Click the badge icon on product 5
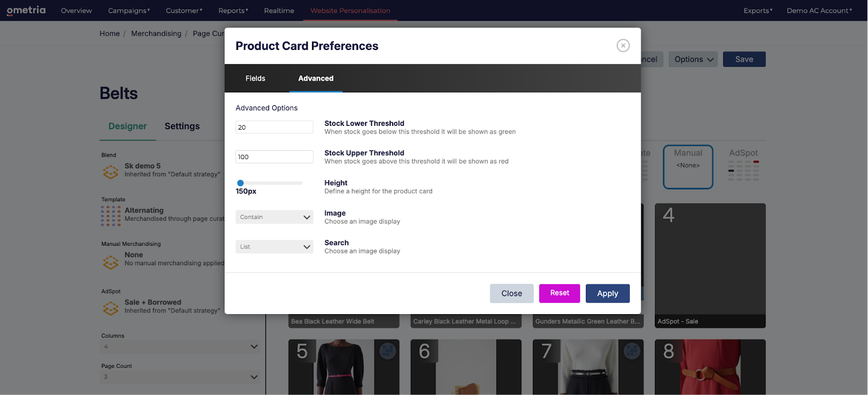The height and width of the screenshot is (395, 868). point(387,351)
